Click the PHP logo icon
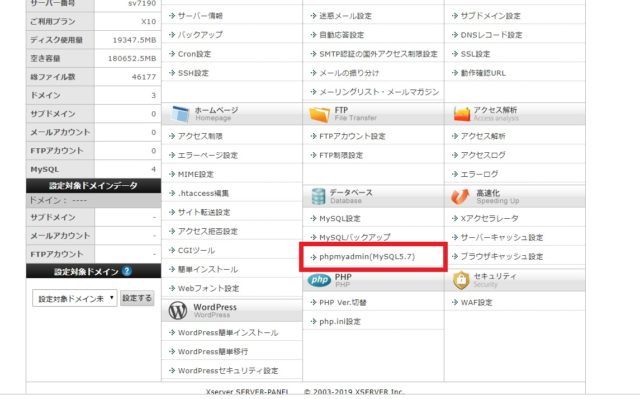 click(x=319, y=280)
